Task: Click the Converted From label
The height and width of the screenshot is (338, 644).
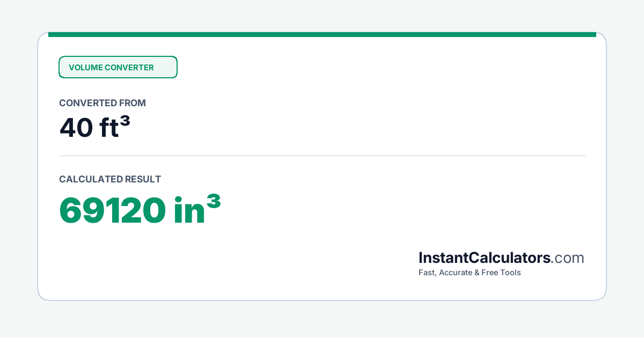Action: pyautogui.click(x=103, y=103)
